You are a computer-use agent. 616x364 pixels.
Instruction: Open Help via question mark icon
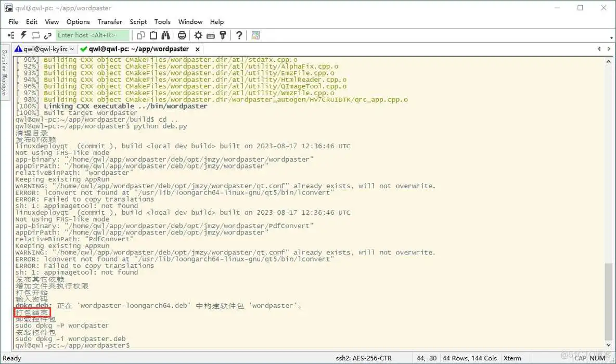(239, 35)
